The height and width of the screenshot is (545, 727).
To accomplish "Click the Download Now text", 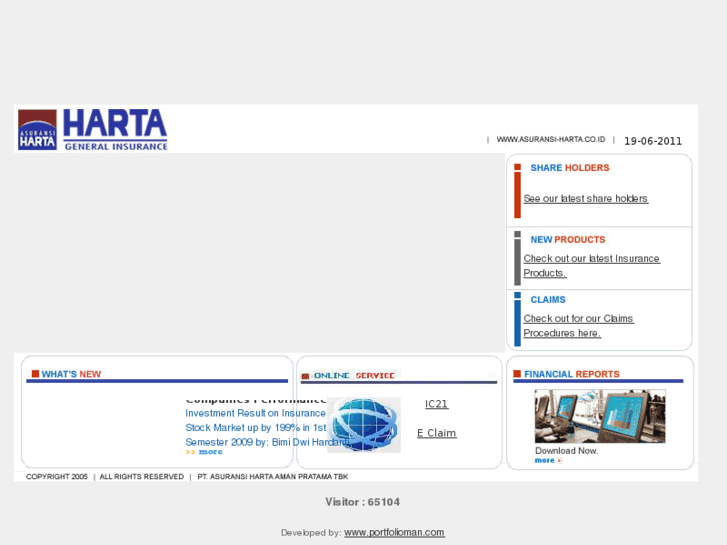I will point(567,451).
